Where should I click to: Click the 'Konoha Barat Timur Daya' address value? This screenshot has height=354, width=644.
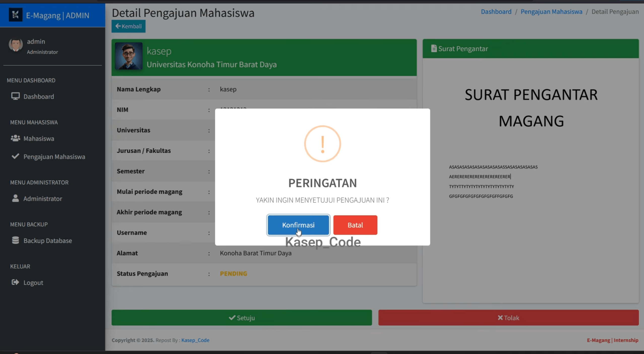[256, 253]
